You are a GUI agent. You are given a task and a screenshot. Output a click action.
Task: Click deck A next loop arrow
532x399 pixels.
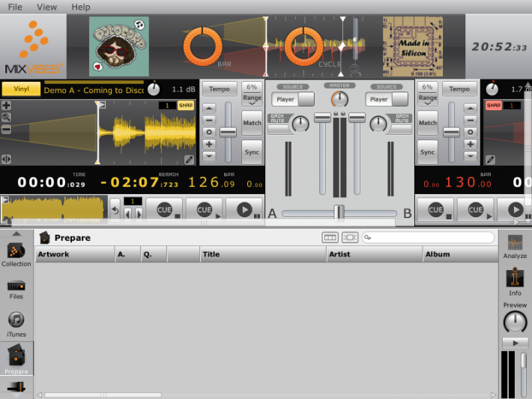click(x=139, y=214)
